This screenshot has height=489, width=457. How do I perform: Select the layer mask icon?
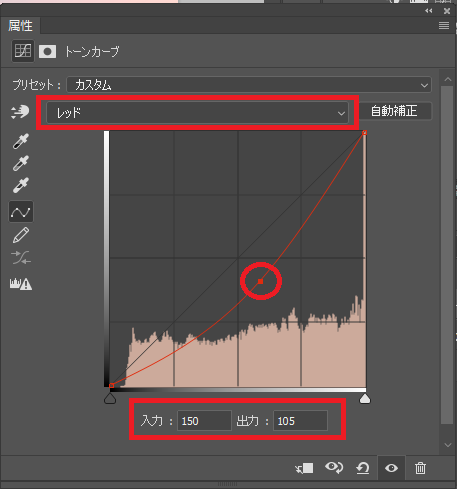point(47,52)
